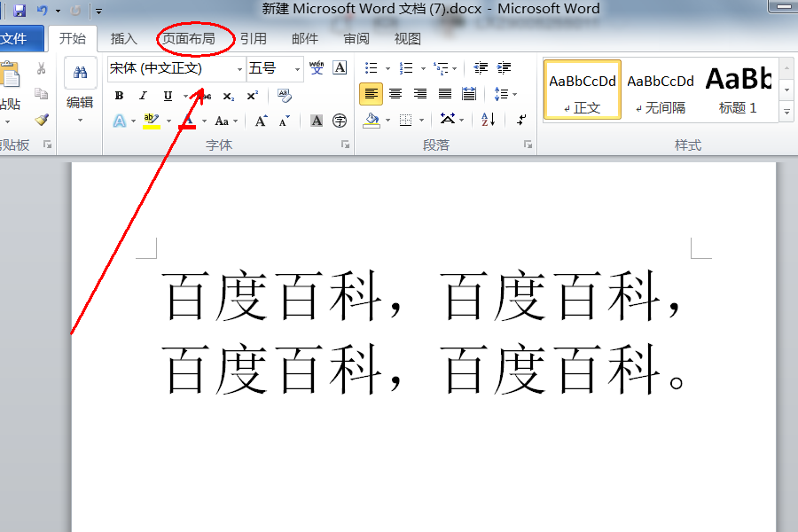Open the Undo history dropdown arrow
The height and width of the screenshot is (532, 798).
click(x=58, y=11)
